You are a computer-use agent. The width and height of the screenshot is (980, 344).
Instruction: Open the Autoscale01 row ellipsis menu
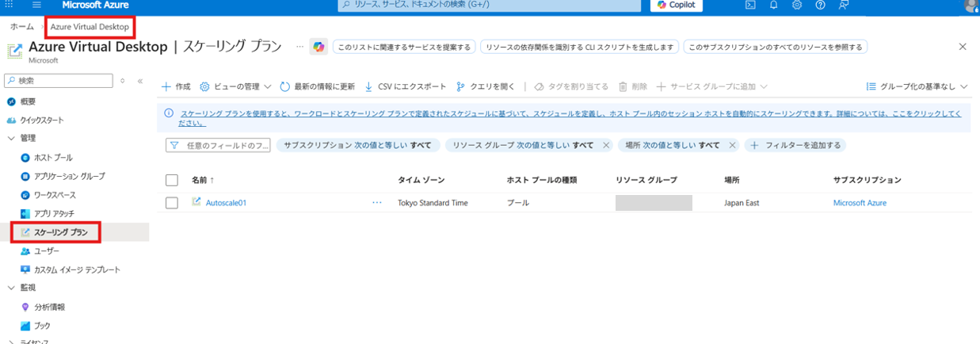(x=376, y=203)
